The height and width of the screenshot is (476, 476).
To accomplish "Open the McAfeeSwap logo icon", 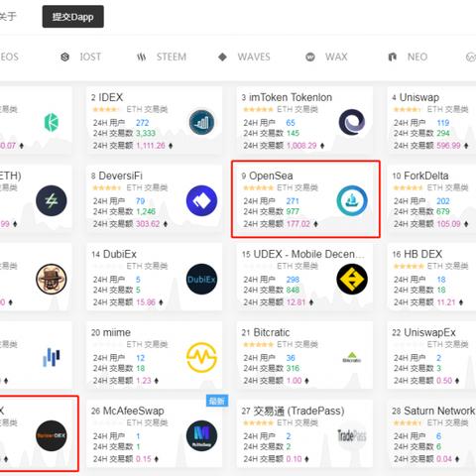I will point(201,435).
